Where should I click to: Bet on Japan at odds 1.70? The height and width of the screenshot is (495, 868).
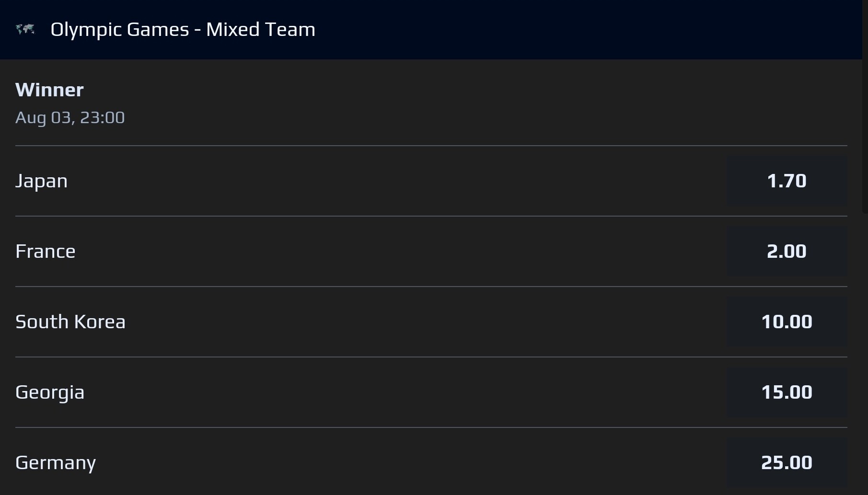pyautogui.click(x=787, y=181)
